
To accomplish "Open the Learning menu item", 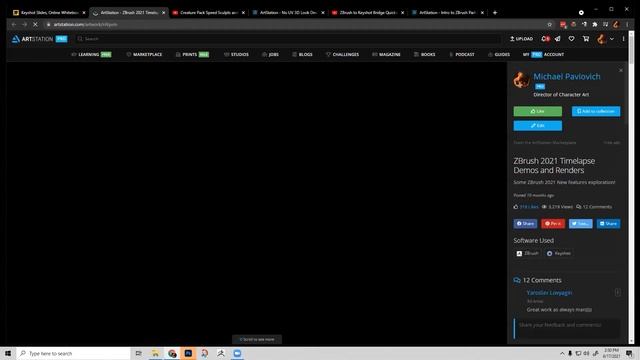I will [91, 54].
